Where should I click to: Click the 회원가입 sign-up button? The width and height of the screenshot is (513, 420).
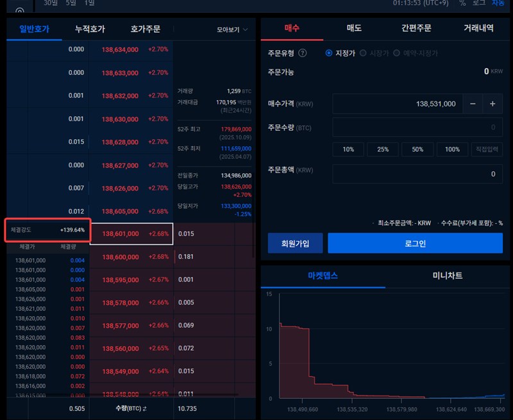point(295,244)
